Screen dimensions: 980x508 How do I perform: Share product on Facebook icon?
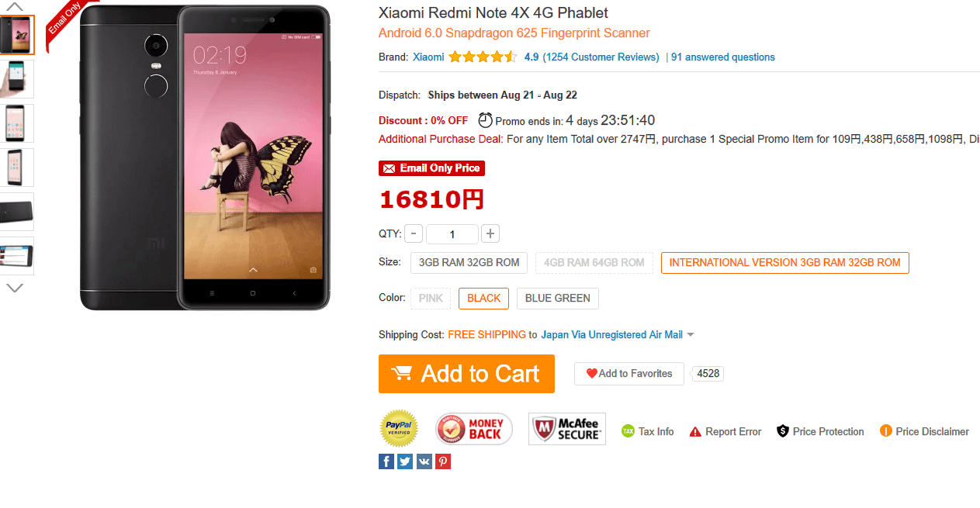point(386,461)
